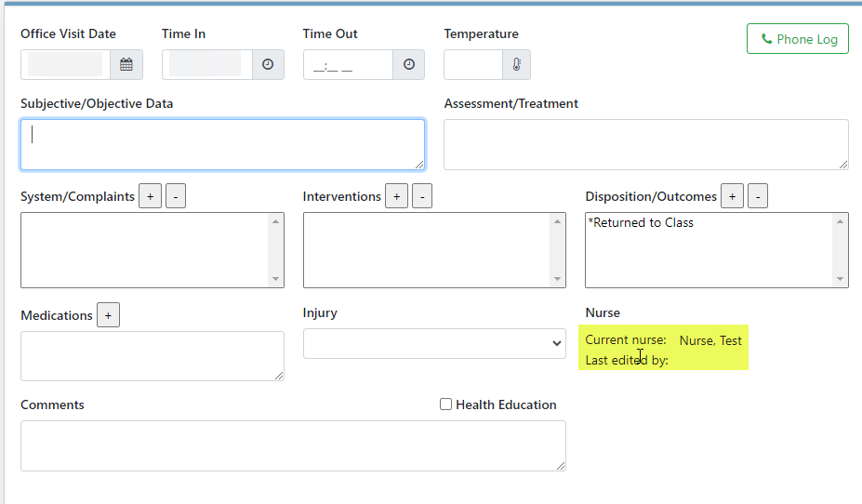
Task: Add a Medication with plus button
Action: coord(108,315)
